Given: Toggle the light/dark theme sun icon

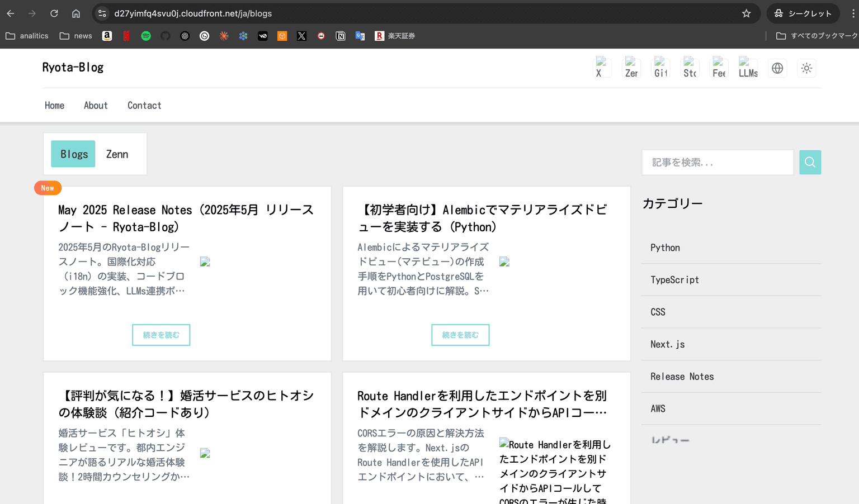Looking at the screenshot, I should pos(806,68).
